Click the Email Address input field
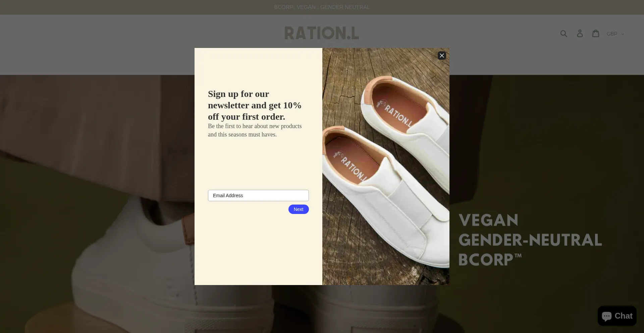 pos(258,196)
